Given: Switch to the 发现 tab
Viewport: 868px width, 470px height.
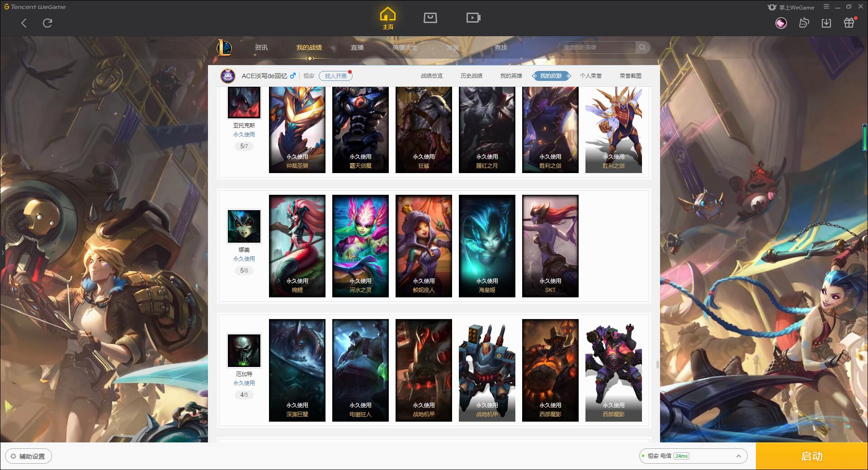Looking at the screenshot, I should click(453, 47).
